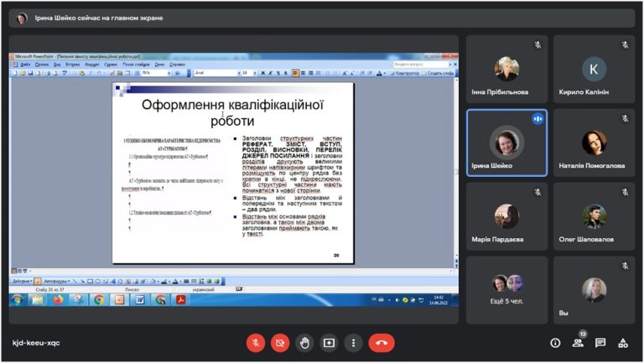Click the Save icon in PowerPoint toolbar
644x363 pixels.
coord(30,73)
